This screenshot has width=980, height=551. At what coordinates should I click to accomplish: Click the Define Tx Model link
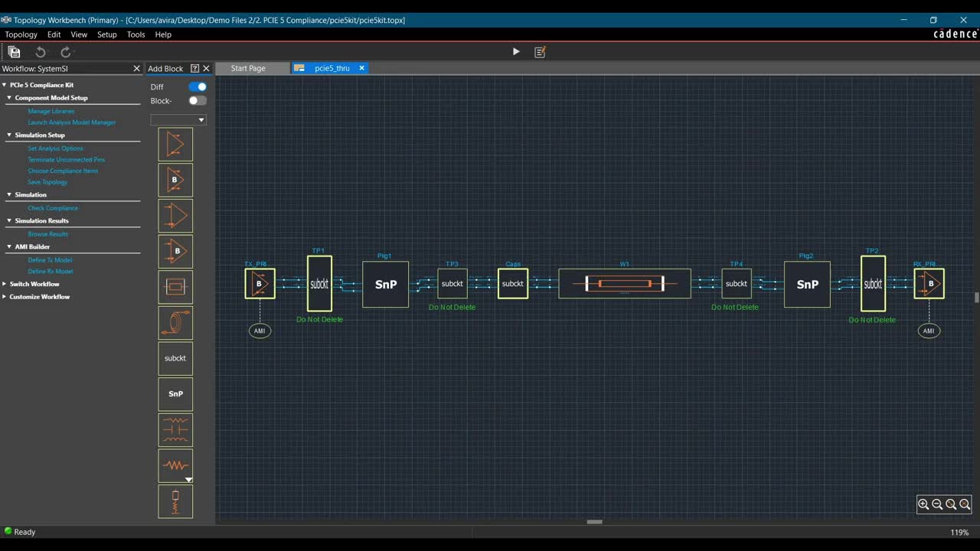[x=50, y=260]
